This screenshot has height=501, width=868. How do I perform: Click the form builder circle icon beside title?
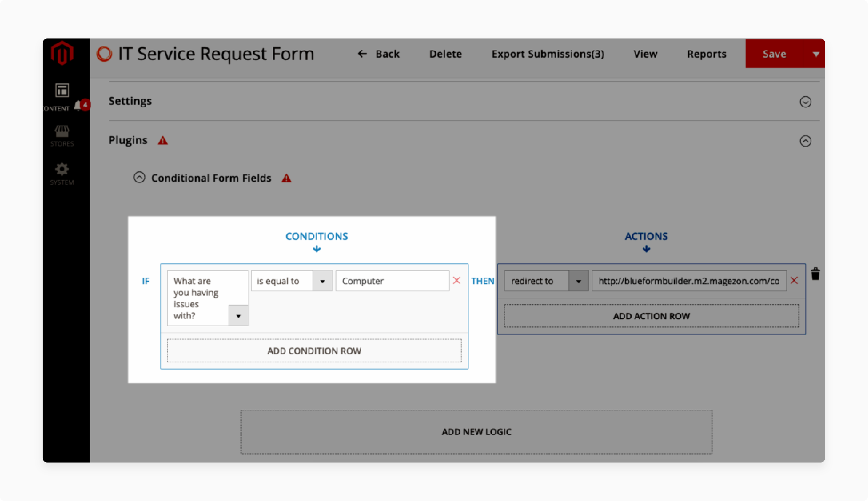point(104,54)
